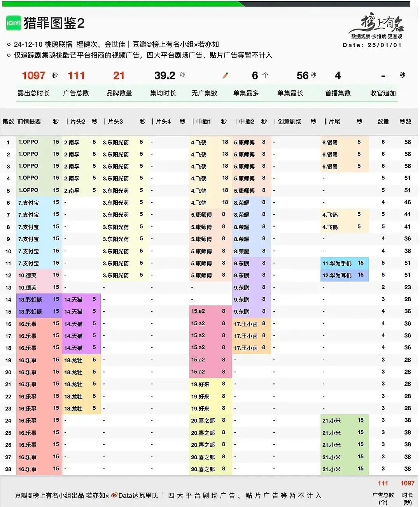Click the 21.小米 cell in episode 28 row
420x507 pixels.
pos(331,469)
